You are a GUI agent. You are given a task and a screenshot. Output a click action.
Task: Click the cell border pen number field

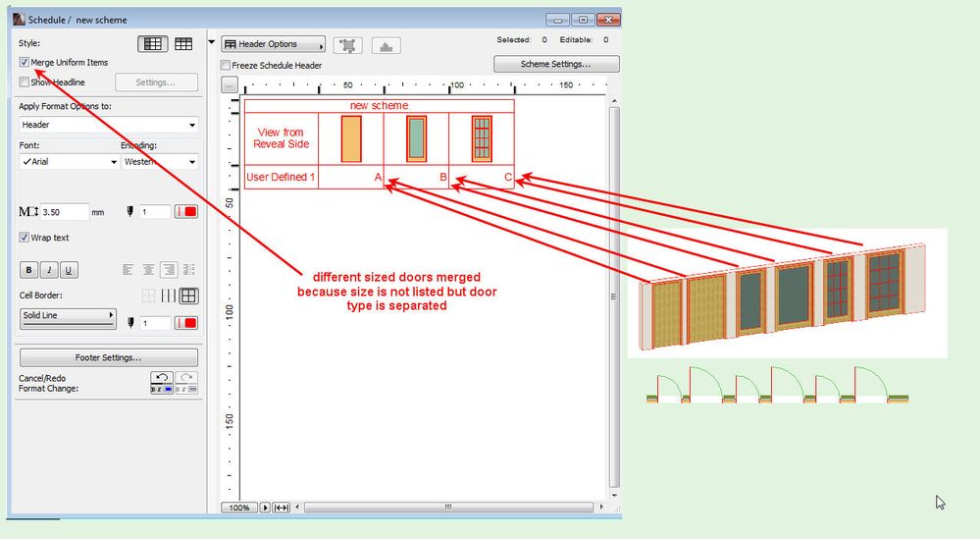point(155,323)
